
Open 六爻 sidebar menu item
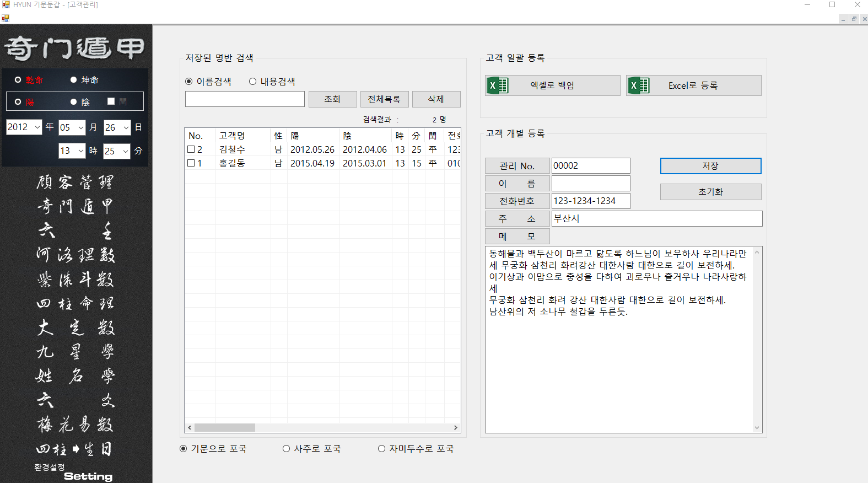pyautogui.click(x=75, y=400)
